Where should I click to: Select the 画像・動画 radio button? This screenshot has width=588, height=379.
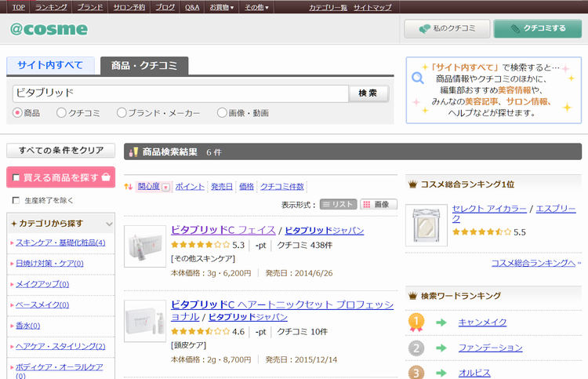point(222,112)
